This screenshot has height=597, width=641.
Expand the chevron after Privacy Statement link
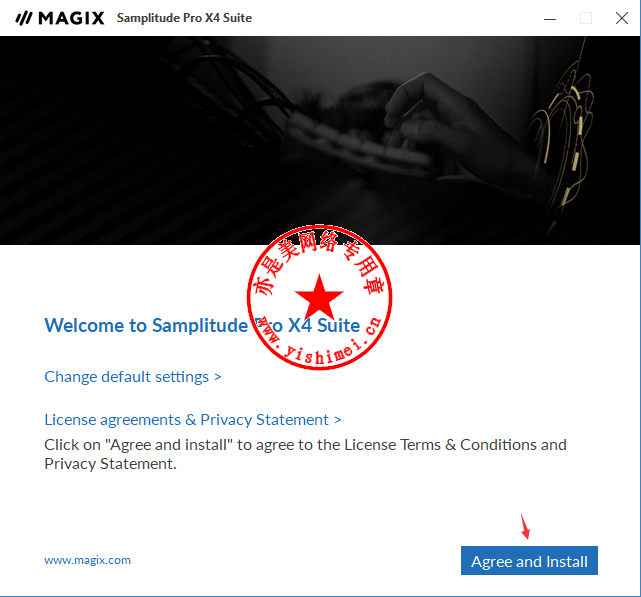point(338,420)
